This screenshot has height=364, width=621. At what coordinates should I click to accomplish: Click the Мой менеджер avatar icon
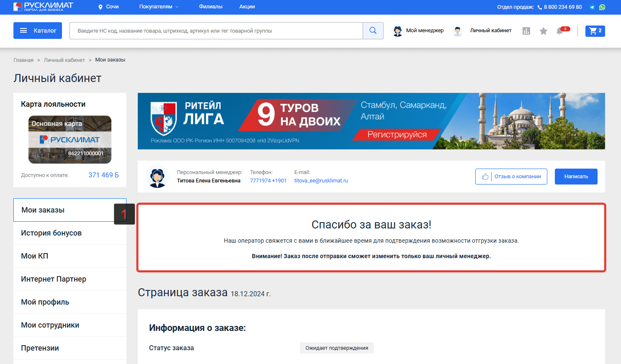[398, 31]
